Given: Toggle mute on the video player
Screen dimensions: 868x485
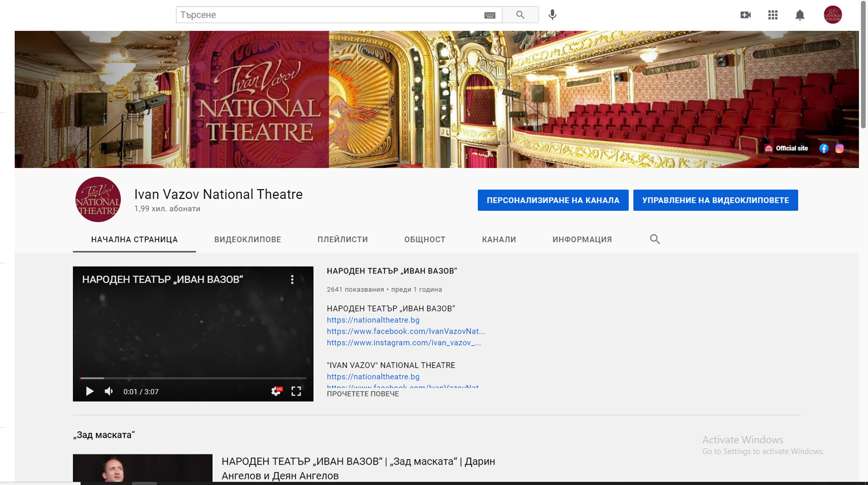Looking at the screenshot, I should click(x=109, y=391).
